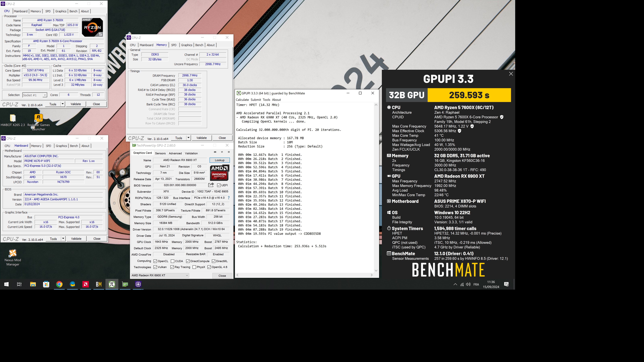
Task: Click Close in the CPU-Z Mainboard window
Action: click(97, 239)
